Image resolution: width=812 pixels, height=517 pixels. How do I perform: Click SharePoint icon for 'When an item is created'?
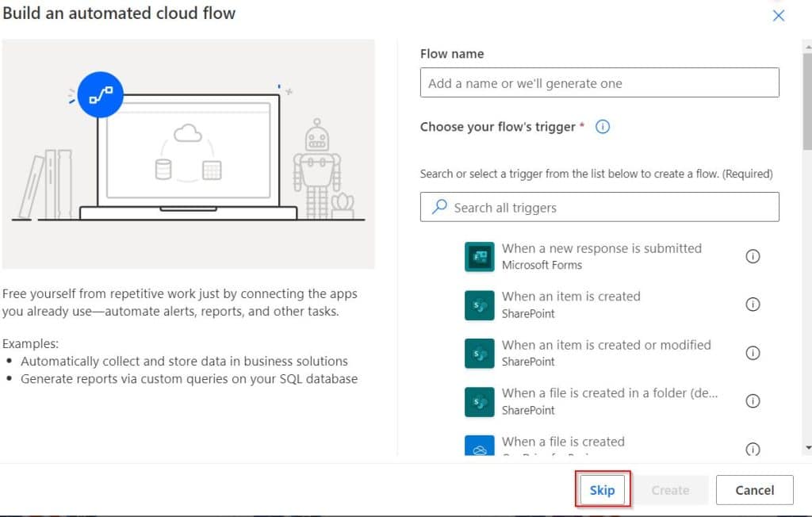pos(479,305)
